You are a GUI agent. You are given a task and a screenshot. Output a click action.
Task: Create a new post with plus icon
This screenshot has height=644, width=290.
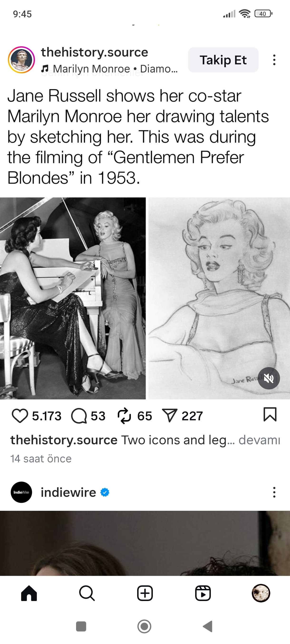click(x=145, y=593)
